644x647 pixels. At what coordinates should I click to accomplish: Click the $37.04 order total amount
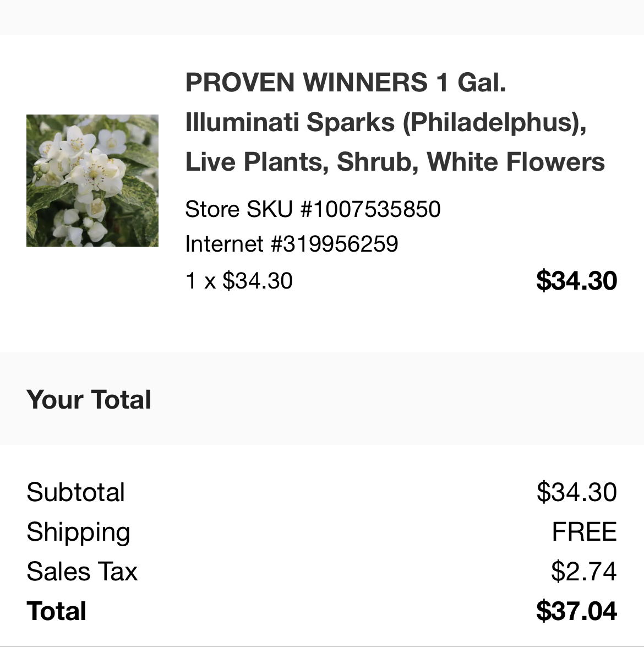pos(576,611)
